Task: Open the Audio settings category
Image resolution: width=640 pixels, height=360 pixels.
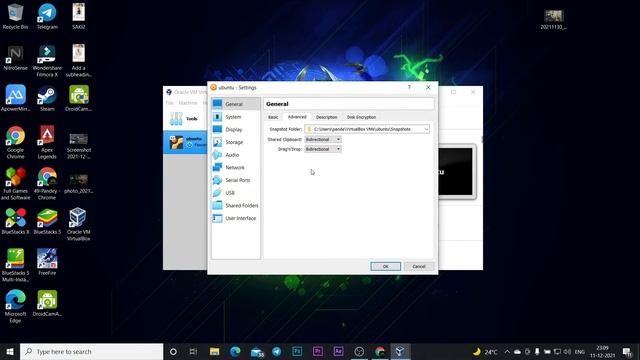Action: (236, 155)
